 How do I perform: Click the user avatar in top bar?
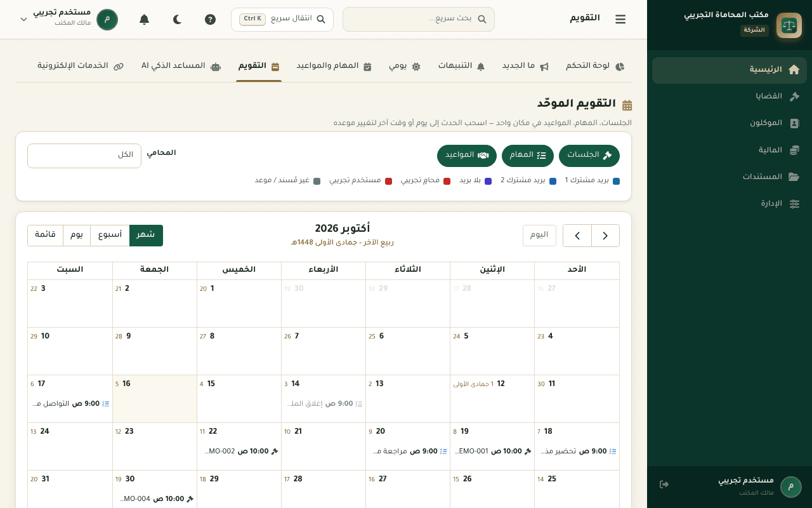(107, 19)
